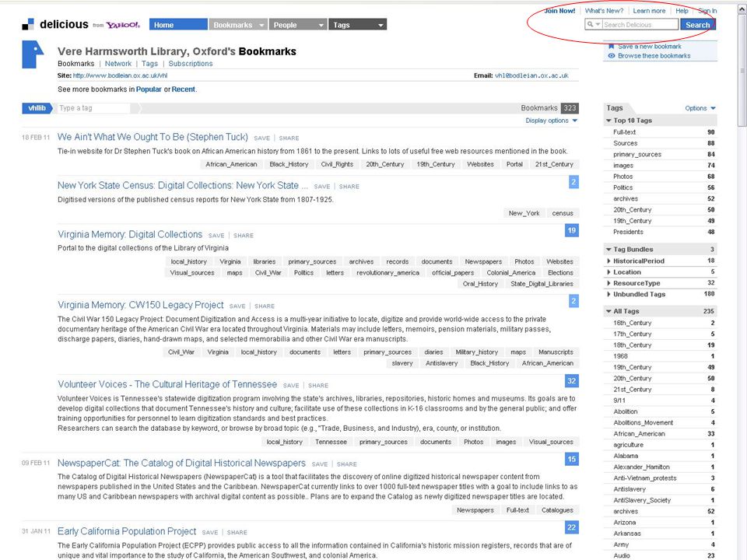Open the search scope magnifier dropdown
Screen dimensions: 747x560
point(594,24)
